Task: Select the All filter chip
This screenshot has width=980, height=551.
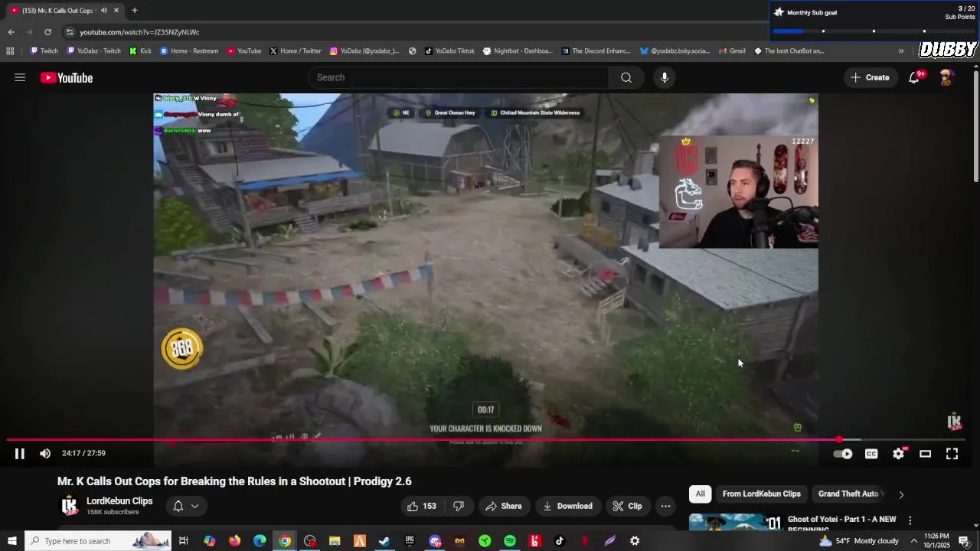Action: [700, 494]
